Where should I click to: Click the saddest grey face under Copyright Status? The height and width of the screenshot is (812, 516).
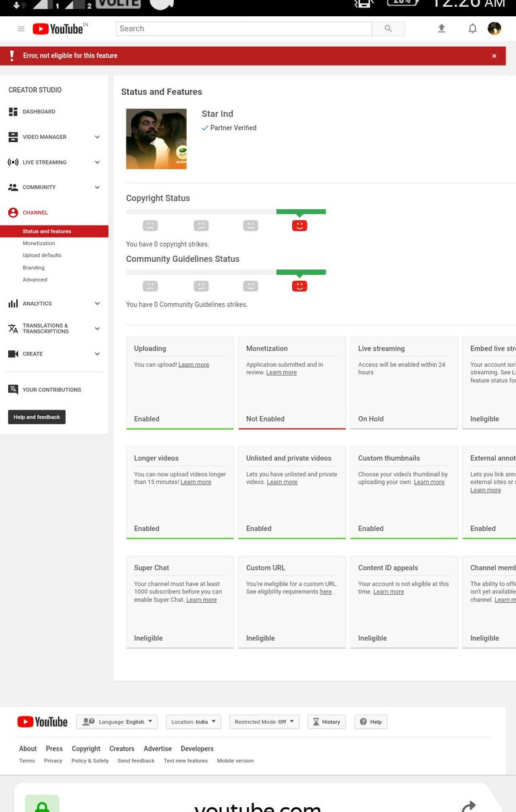[x=150, y=225]
